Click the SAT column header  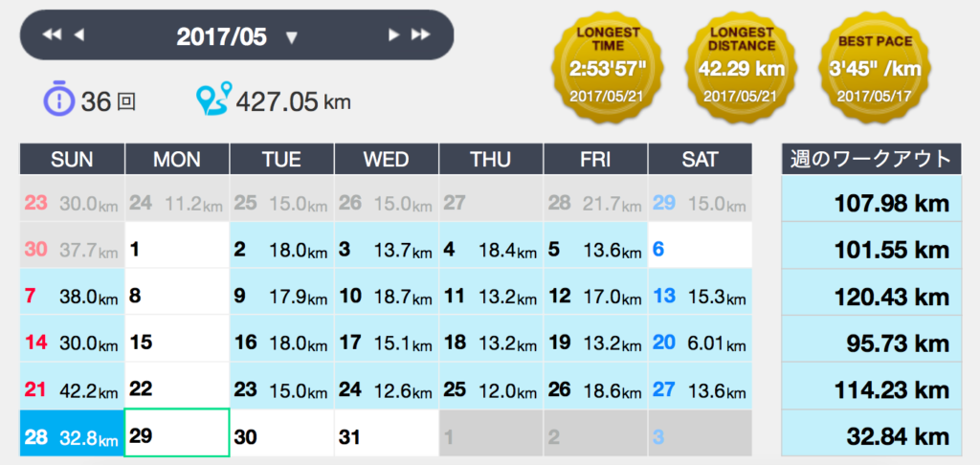[700, 159]
